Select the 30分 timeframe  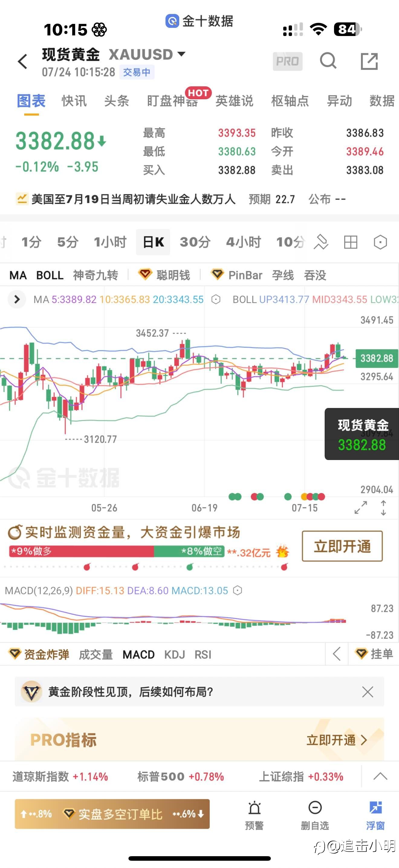coord(195,242)
